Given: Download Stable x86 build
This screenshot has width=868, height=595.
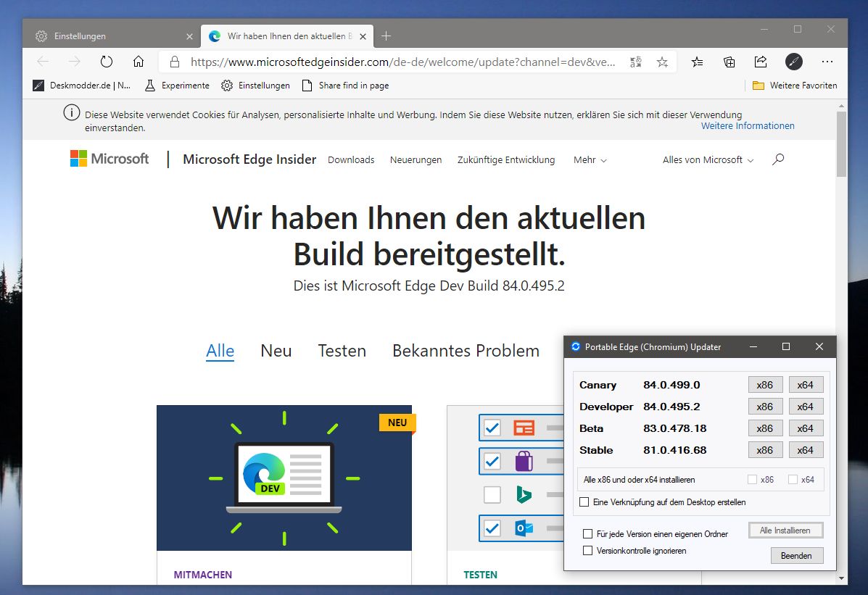Looking at the screenshot, I should click(765, 450).
